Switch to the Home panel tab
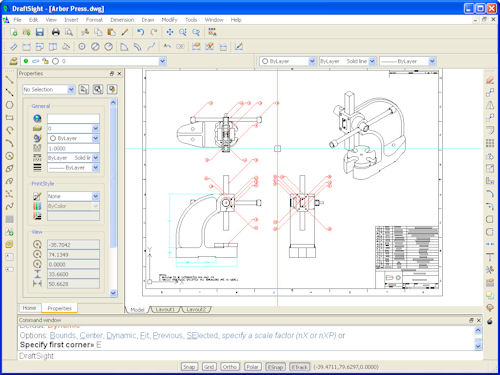This screenshot has width=500, height=375. point(29,308)
